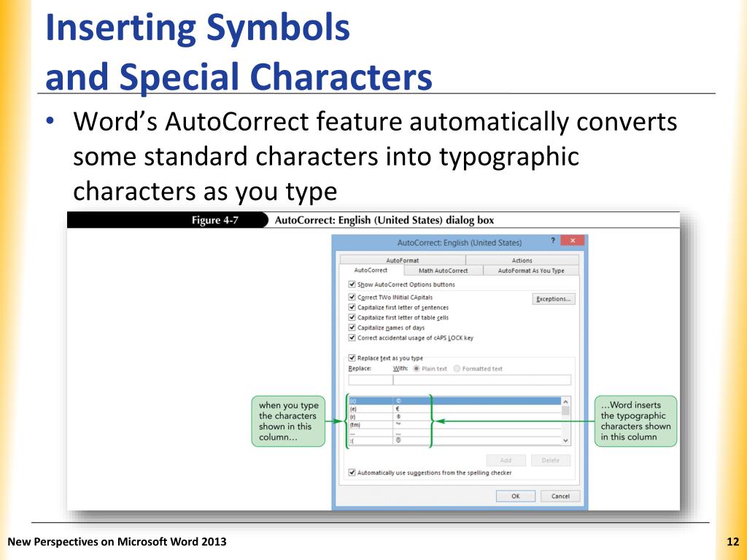Open the dialog Help question mark

pos(553,241)
